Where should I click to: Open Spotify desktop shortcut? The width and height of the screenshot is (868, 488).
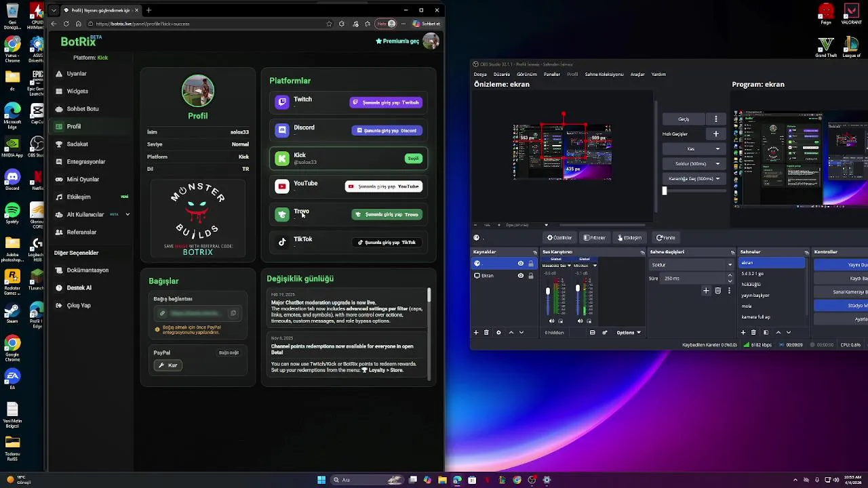point(12,213)
